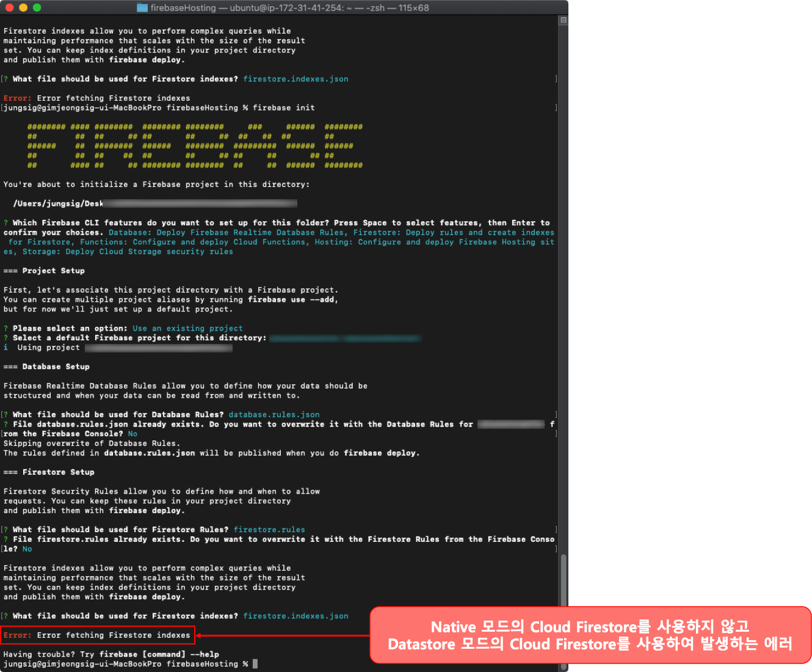Click the "=== Project Setup" heading
The width and height of the screenshot is (812, 672).
coord(44,271)
